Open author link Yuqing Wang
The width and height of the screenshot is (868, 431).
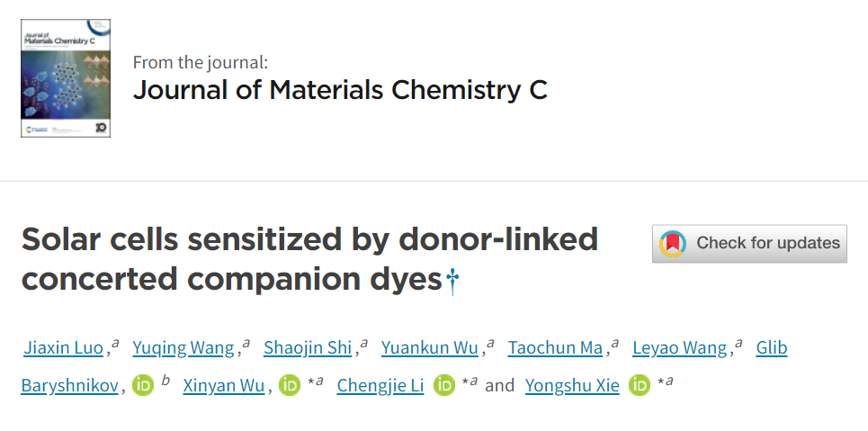[183, 348]
